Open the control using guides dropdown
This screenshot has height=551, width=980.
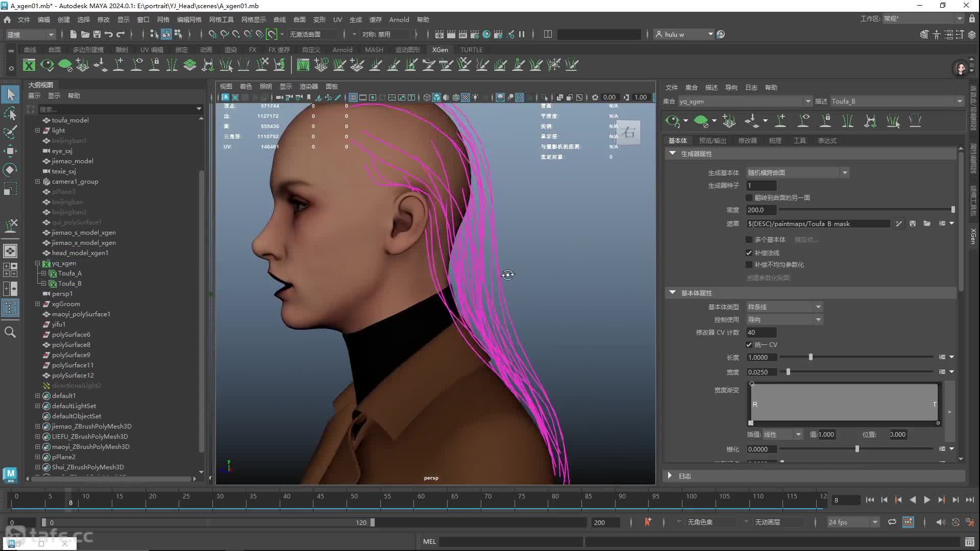785,320
